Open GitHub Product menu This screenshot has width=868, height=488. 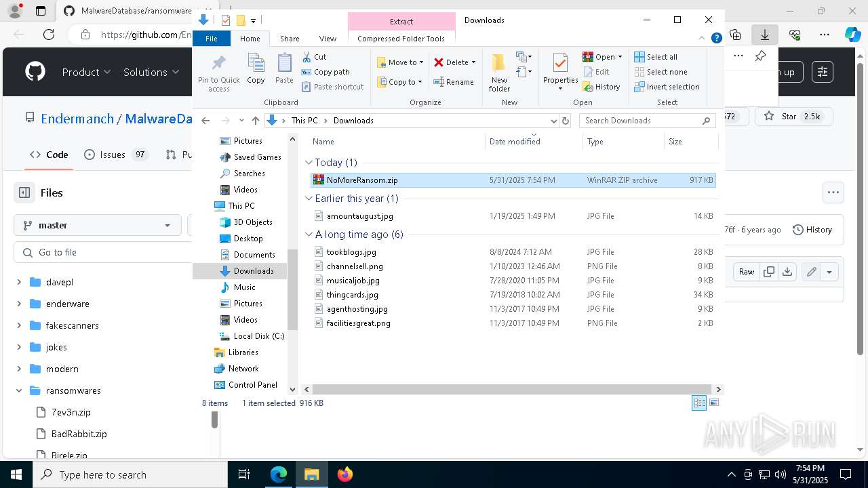(x=86, y=72)
